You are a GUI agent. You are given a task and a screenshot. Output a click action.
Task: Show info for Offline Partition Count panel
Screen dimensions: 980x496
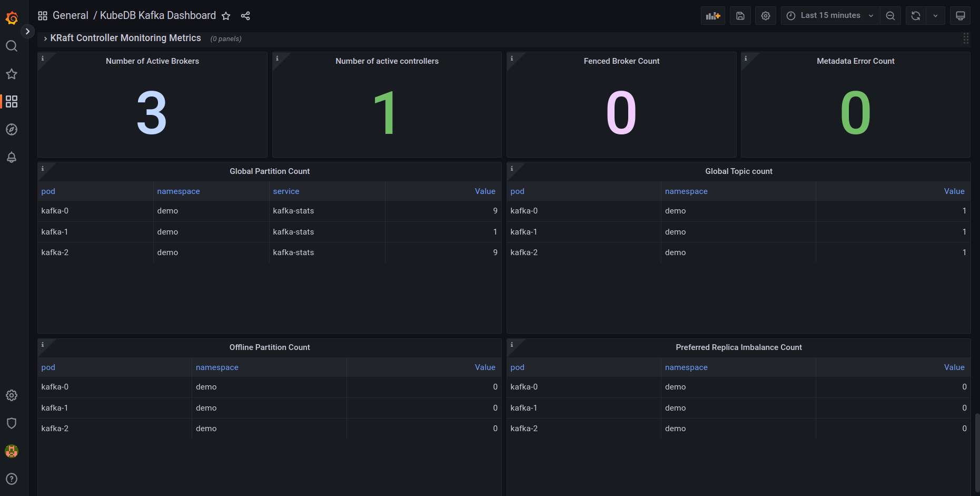click(43, 344)
